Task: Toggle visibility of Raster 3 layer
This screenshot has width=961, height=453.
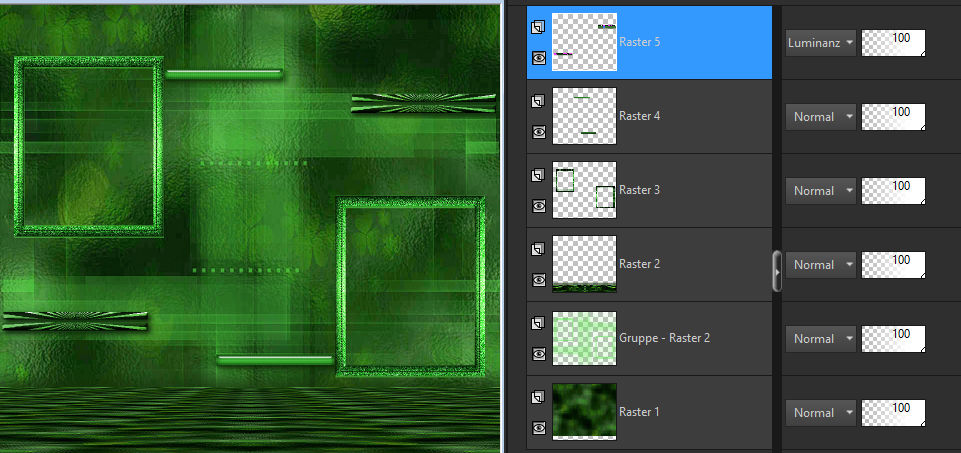Action: (x=539, y=205)
